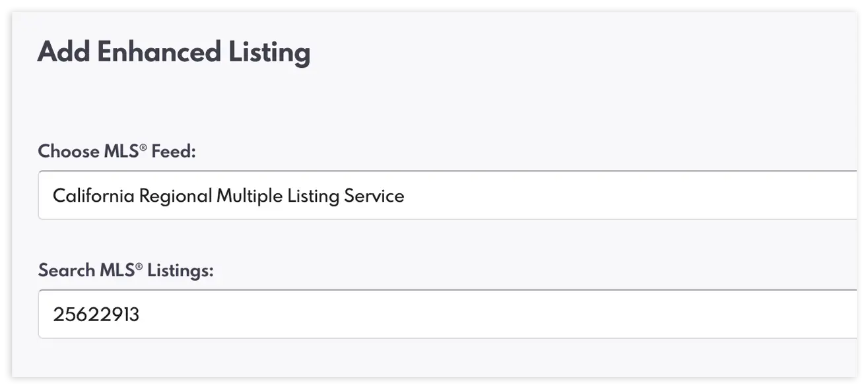
Task: Expand the MLS feed selection combo box
Action: pyautogui.click(x=594, y=195)
